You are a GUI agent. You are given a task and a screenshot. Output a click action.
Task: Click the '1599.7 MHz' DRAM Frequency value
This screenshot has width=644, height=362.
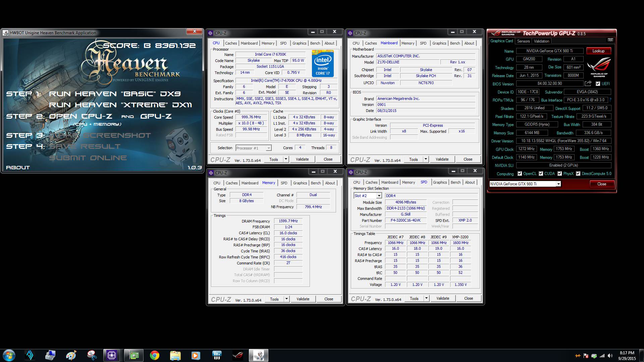point(288,221)
